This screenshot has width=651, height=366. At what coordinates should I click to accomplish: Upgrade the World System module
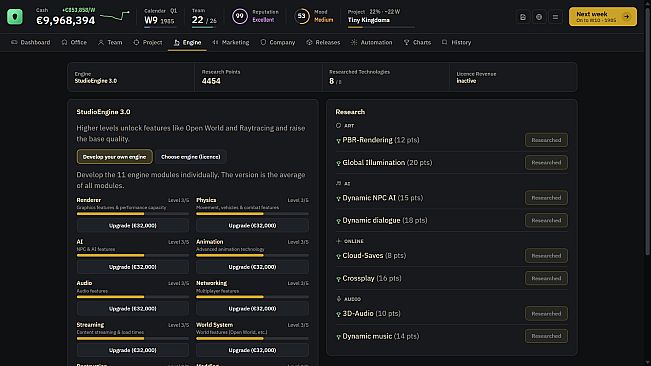[x=252, y=350]
